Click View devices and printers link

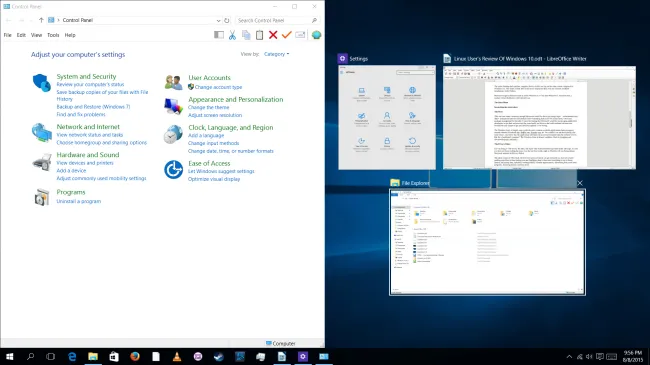point(85,163)
